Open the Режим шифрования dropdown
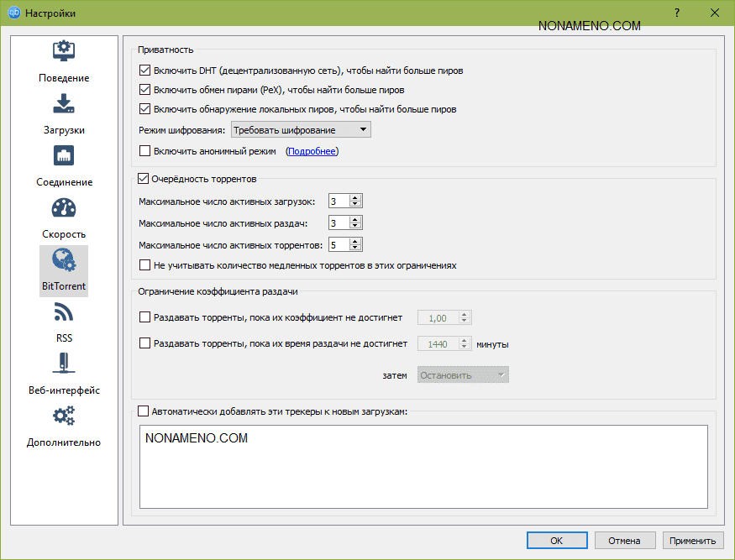The height and width of the screenshot is (560, 735). (300, 130)
